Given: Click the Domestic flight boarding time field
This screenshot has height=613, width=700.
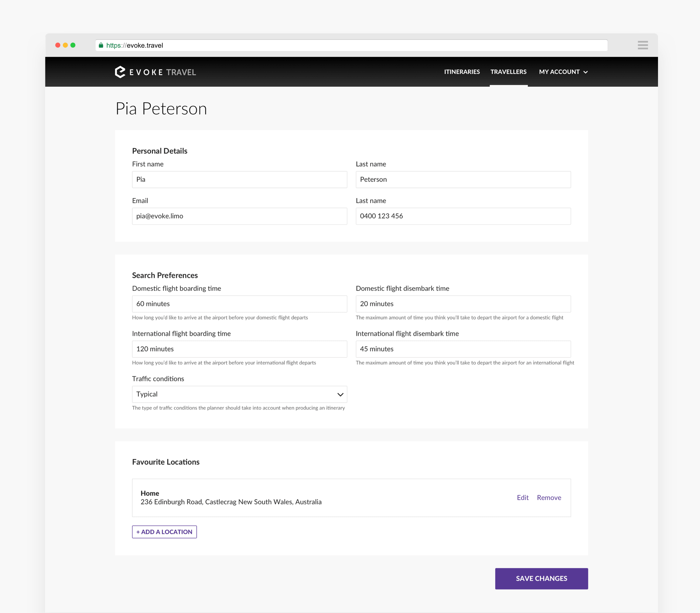Looking at the screenshot, I should coord(239,304).
